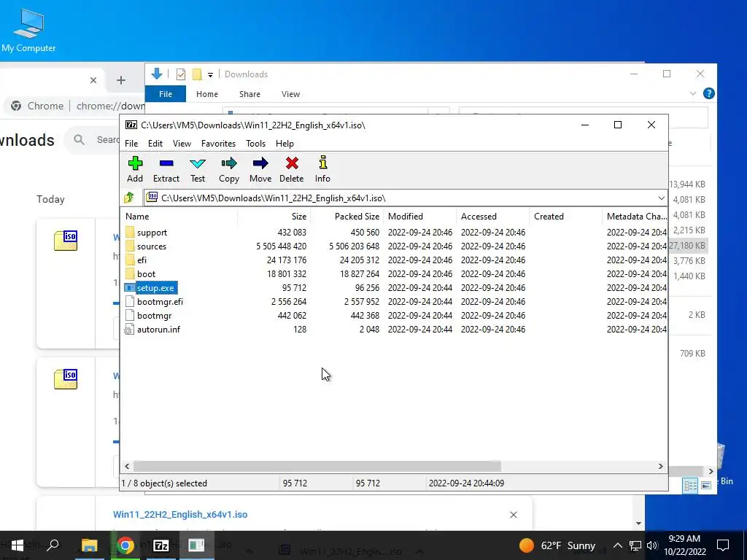Open the 7-Zip Edit menu

point(155,144)
